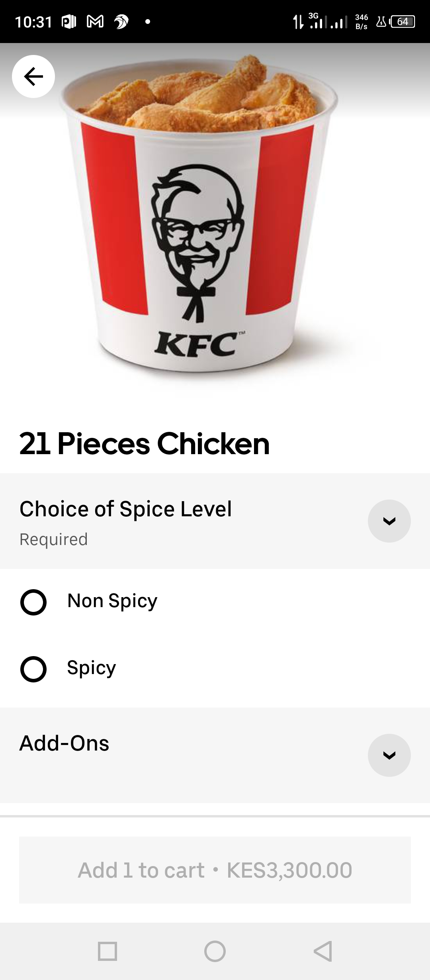Tap the Gmail notification icon
This screenshot has width=430, height=980.
(95, 22)
